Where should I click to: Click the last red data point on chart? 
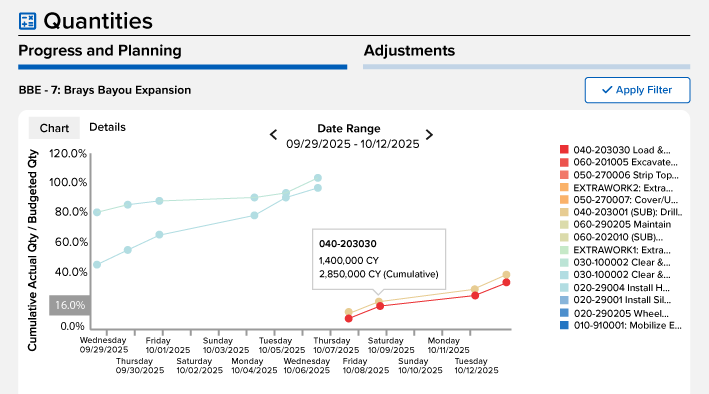506,282
